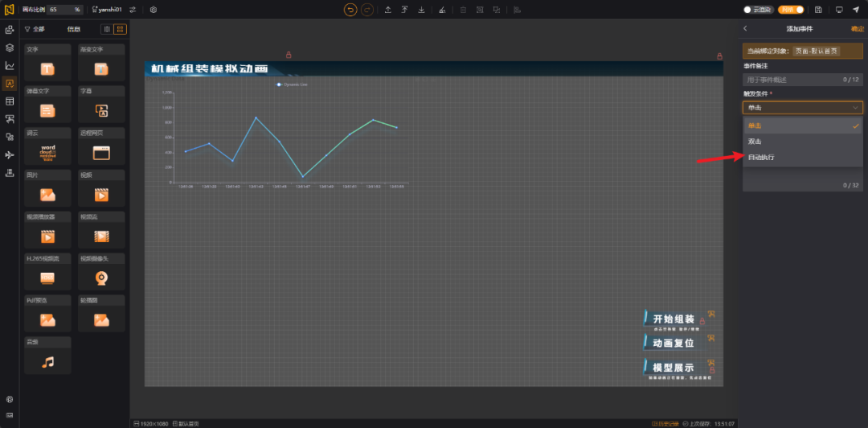Add the 弹幕文字 component
868x428 pixels.
tap(47, 105)
